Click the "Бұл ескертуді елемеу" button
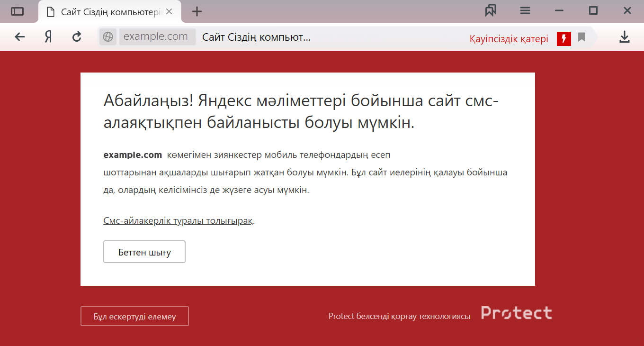644x346 pixels. click(134, 316)
